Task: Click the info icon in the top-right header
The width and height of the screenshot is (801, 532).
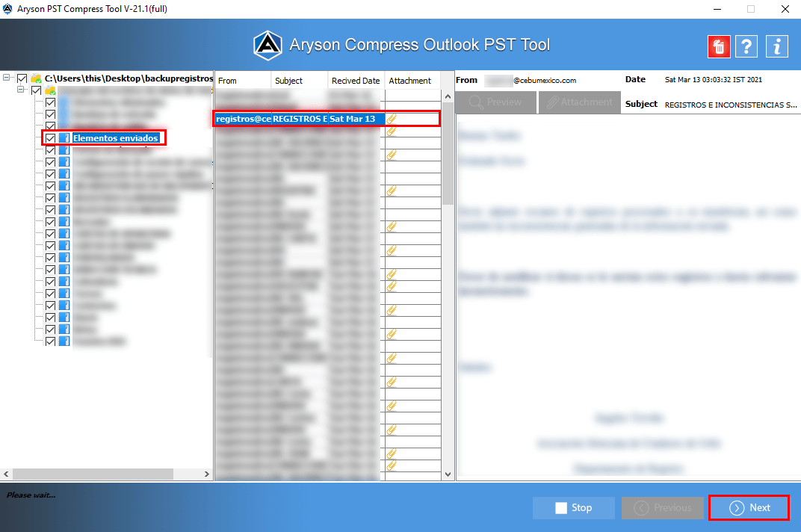Action: 776,46
